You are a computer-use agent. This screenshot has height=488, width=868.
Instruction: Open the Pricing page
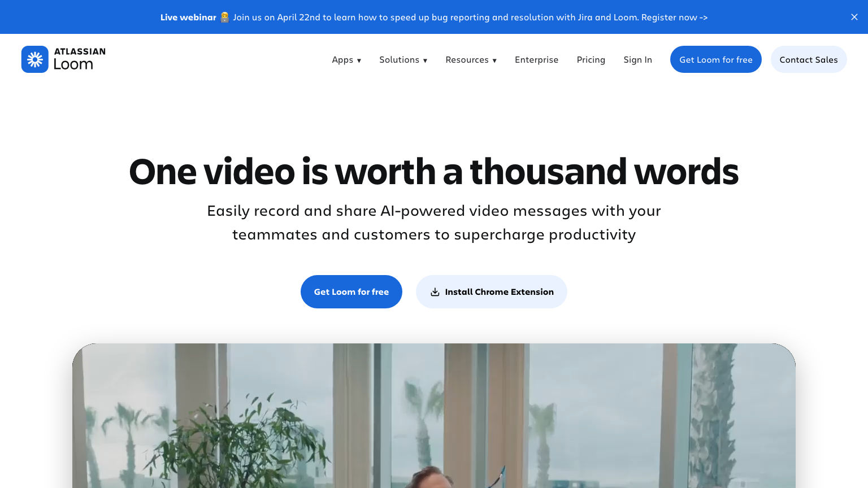click(x=591, y=60)
